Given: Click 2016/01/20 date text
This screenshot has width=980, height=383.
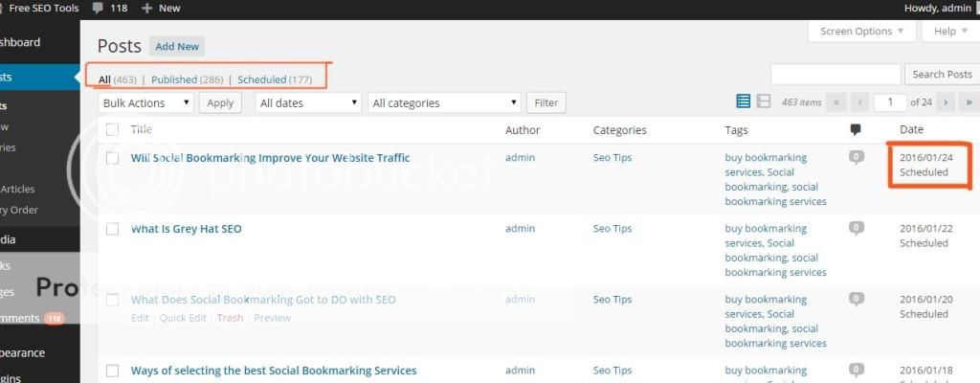Looking at the screenshot, I should click(926, 299).
